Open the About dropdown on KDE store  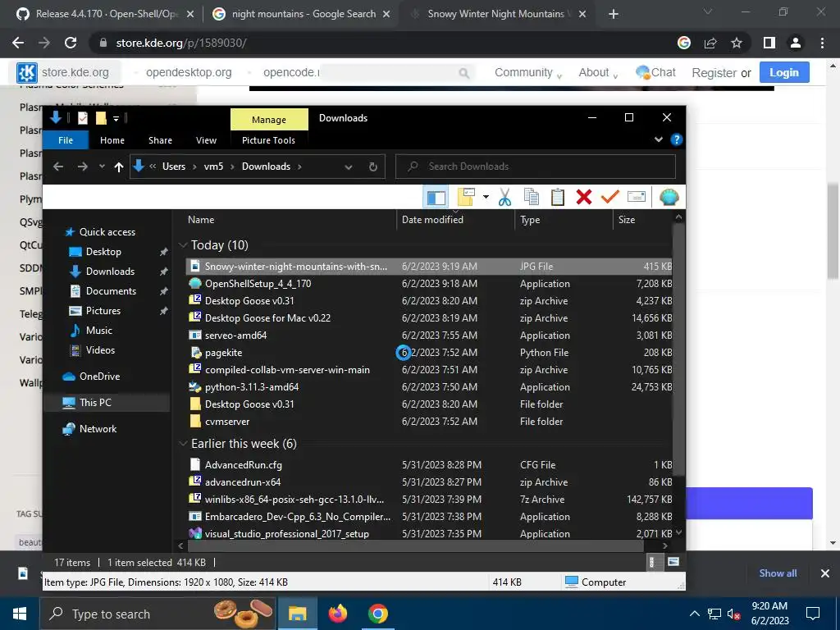point(598,73)
